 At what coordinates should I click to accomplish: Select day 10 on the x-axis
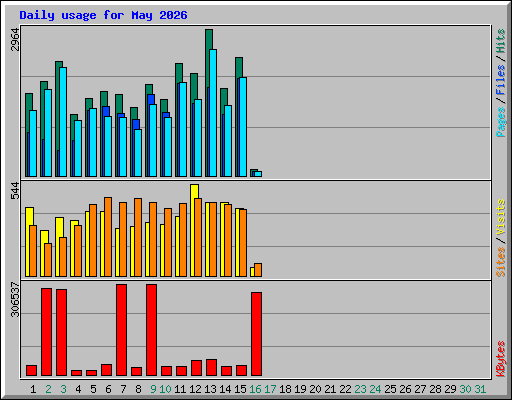coord(165,389)
